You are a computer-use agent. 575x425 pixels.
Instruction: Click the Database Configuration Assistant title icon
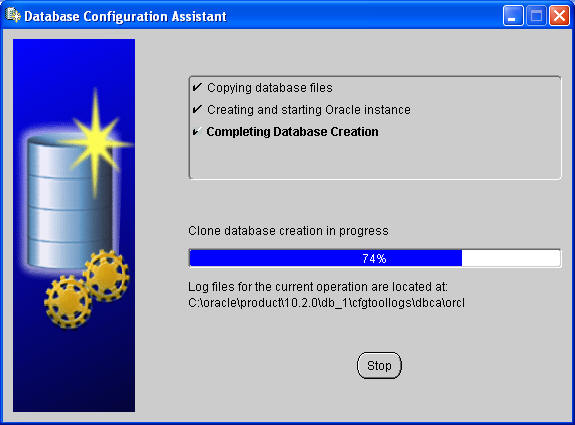13,15
